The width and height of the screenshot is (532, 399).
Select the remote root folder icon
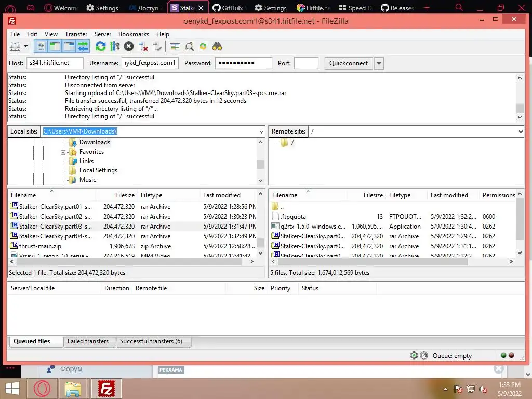[x=284, y=142]
